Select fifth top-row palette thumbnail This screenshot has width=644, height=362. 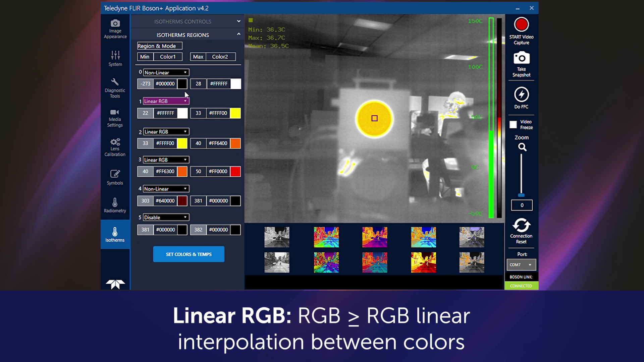472,237
